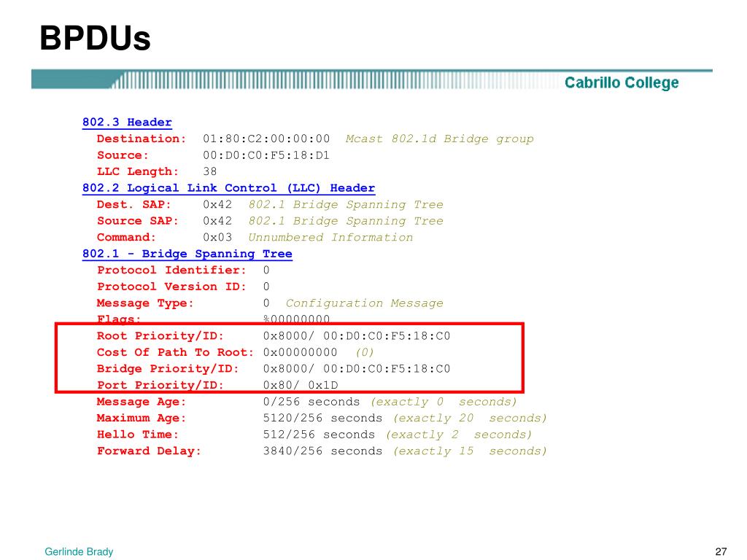
Task: Click the Bridge Priority/ID: label
Action: pos(168,368)
